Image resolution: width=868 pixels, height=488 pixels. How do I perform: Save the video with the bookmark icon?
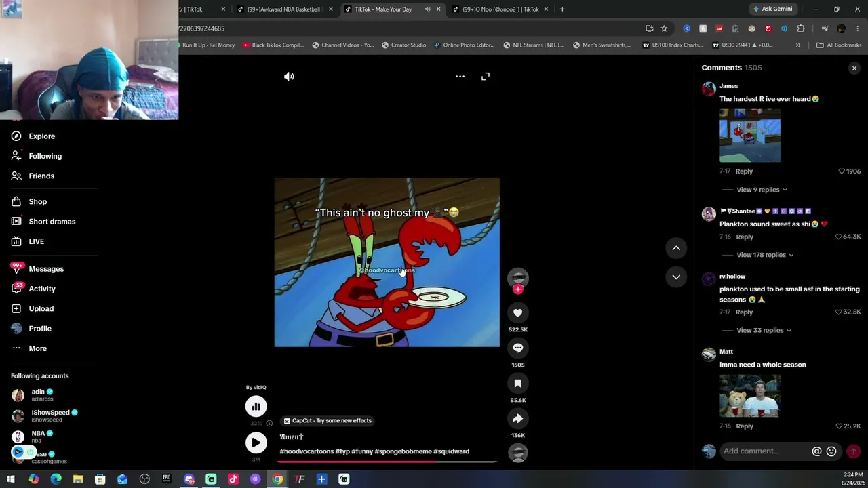click(x=517, y=383)
